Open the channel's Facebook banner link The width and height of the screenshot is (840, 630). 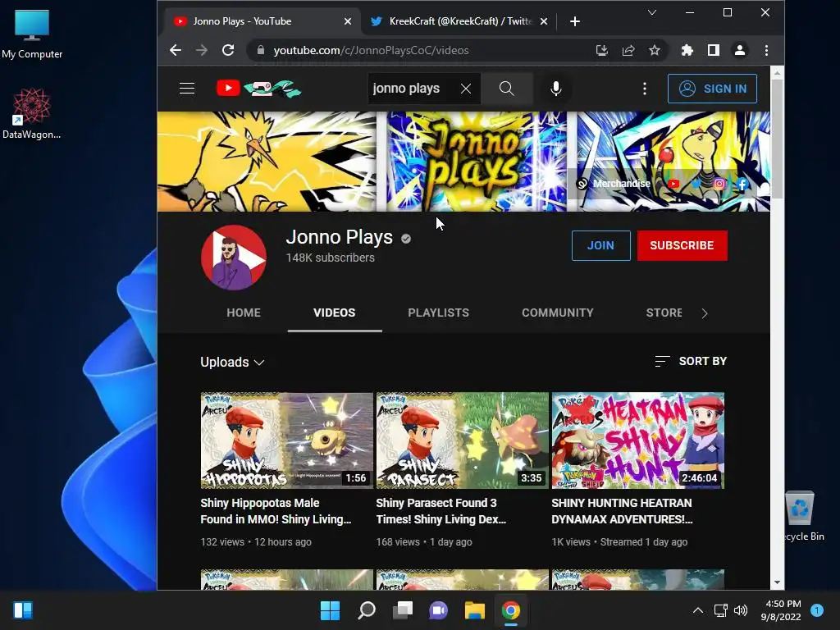coord(742,184)
